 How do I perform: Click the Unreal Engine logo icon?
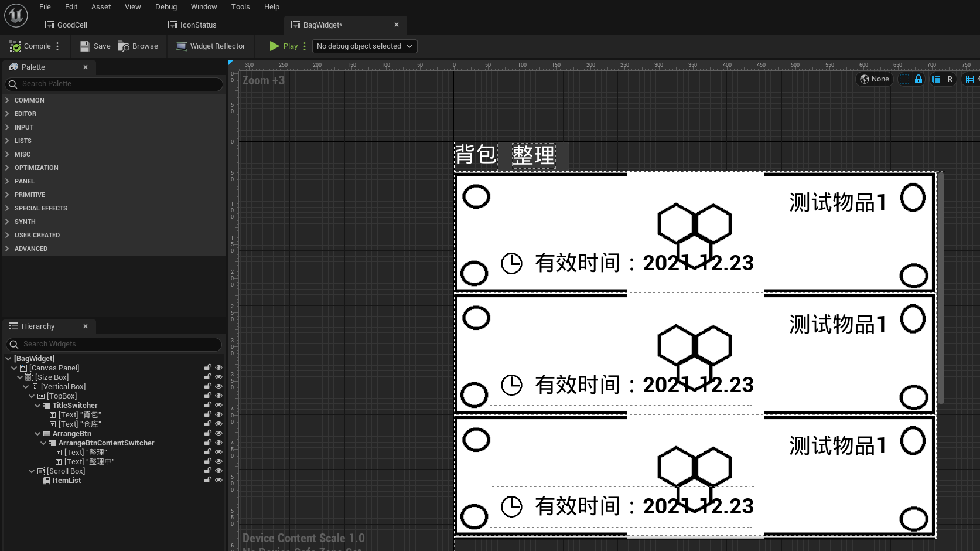point(16,15)
